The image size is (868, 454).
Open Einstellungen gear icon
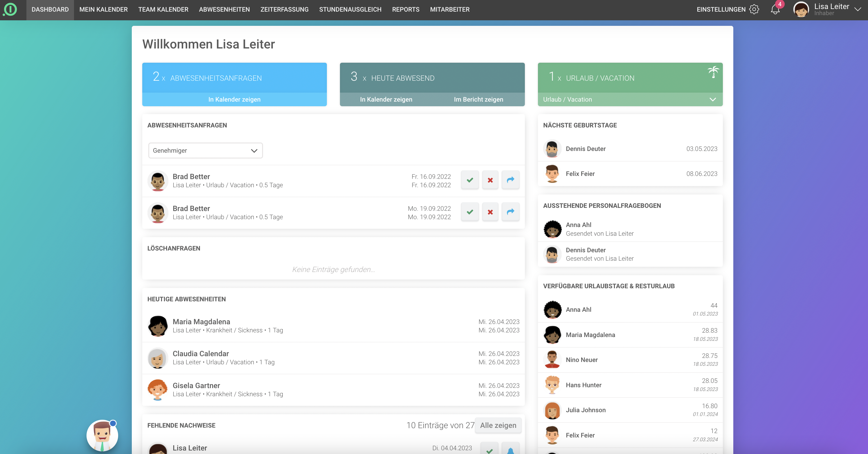point(754,10)
